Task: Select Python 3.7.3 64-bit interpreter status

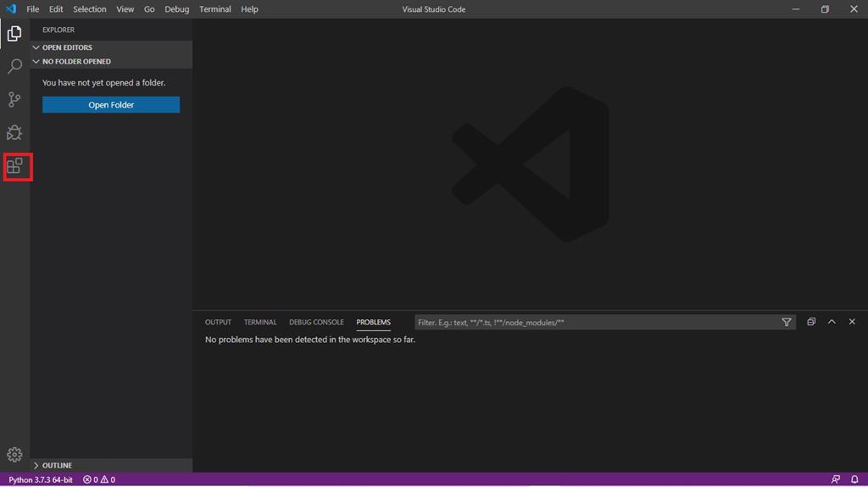Action: click(41, 479)
